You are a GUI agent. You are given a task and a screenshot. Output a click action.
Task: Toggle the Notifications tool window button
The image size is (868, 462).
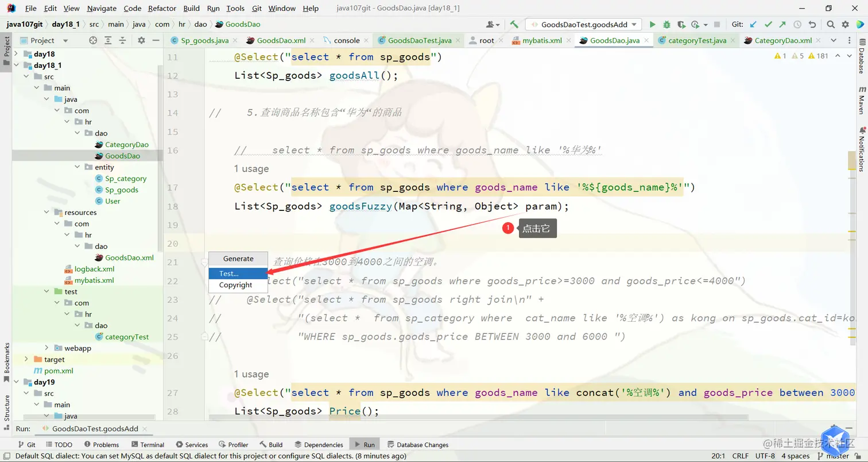point(862,149)
